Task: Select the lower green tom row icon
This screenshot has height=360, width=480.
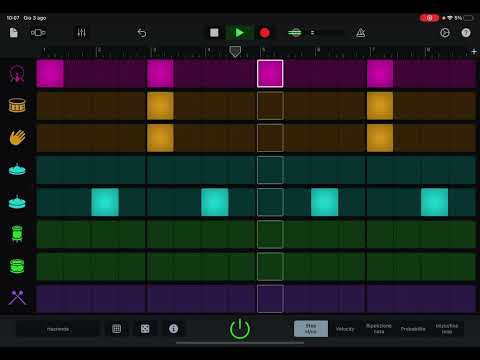Action: [x=17, y=266]
